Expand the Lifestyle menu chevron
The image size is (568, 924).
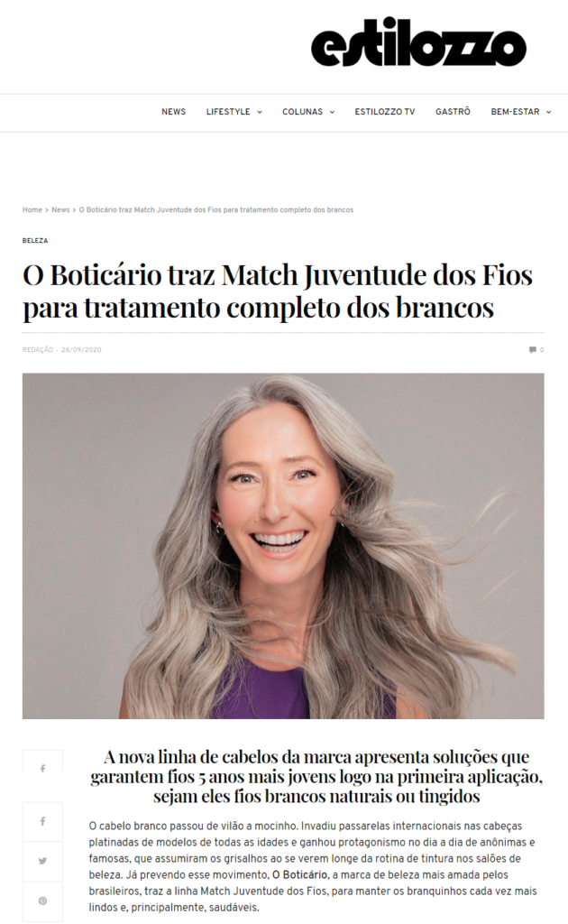coord(260,112)
